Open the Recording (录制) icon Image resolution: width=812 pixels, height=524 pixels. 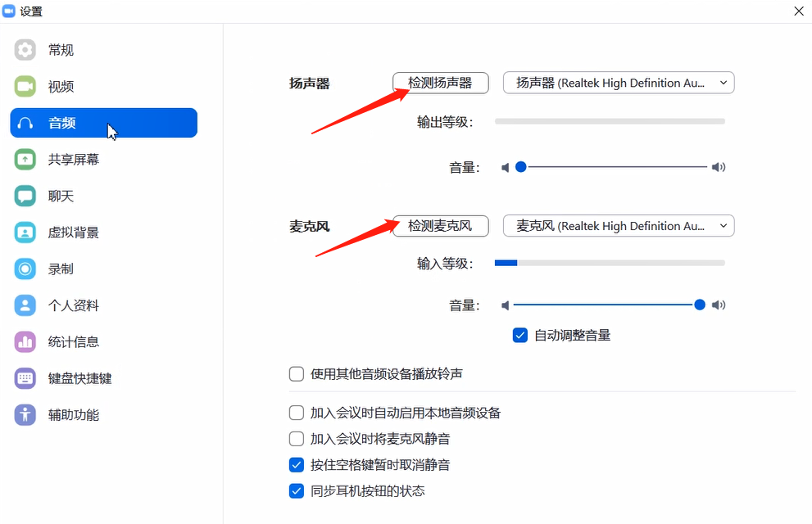(x=25, y=269)
